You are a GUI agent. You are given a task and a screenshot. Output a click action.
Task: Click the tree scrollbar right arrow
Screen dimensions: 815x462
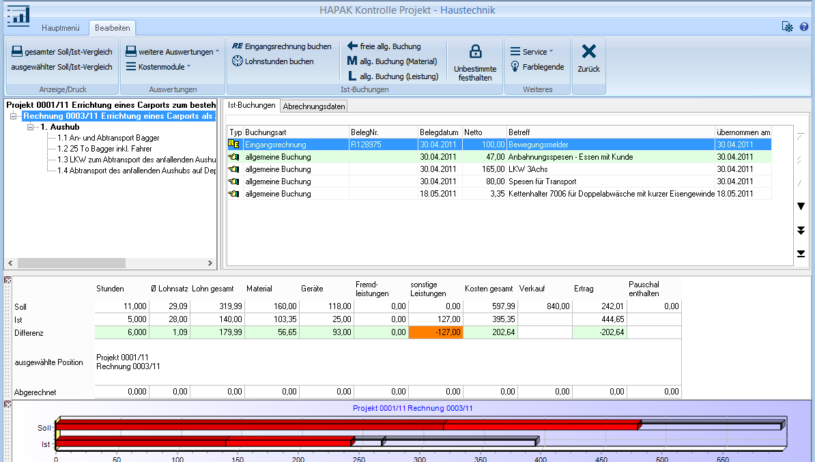[210, 263]
